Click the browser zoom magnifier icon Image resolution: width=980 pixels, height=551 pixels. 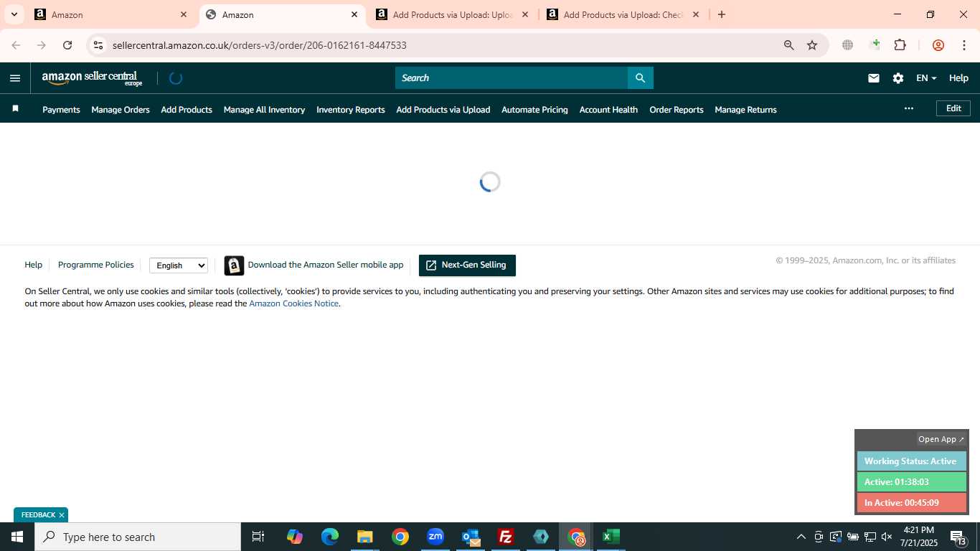(788, 45)
